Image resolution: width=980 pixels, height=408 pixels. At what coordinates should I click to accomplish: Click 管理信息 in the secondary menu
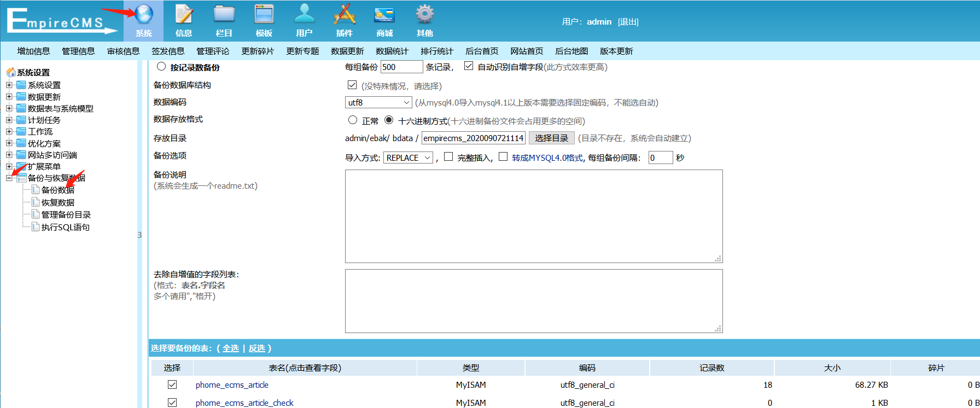(78, 51)
